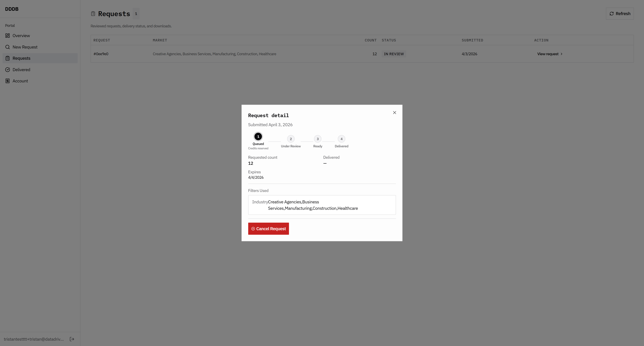Click the logout icon beside email
The image size is (644, 346).
72,339
